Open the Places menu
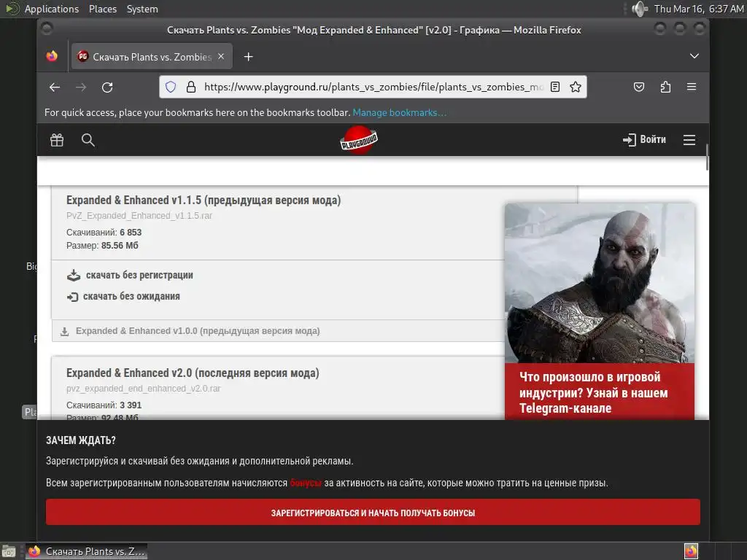The height and width of the screenshot is (560, 747). pyautogui.click(x=102, y=9)
